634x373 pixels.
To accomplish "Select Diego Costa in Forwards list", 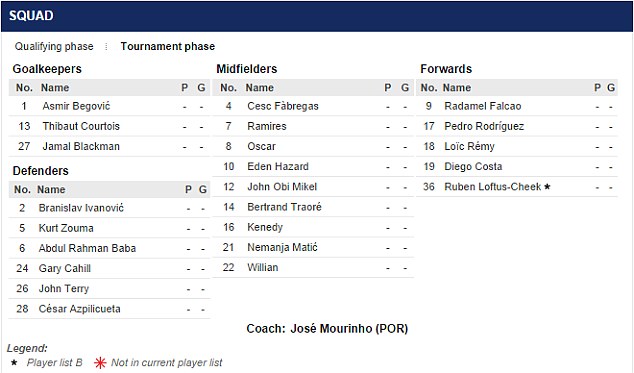I will point(473,166).
